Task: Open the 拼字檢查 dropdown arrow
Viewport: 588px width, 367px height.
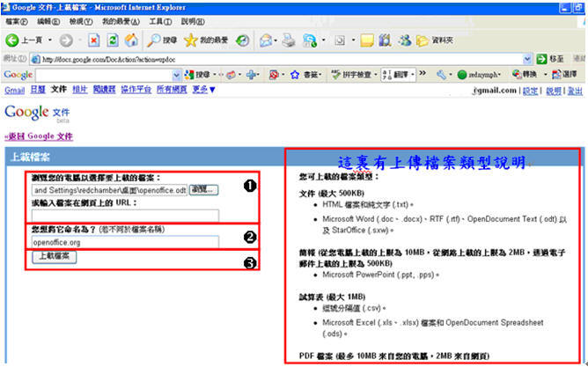Action: (375, 75)
